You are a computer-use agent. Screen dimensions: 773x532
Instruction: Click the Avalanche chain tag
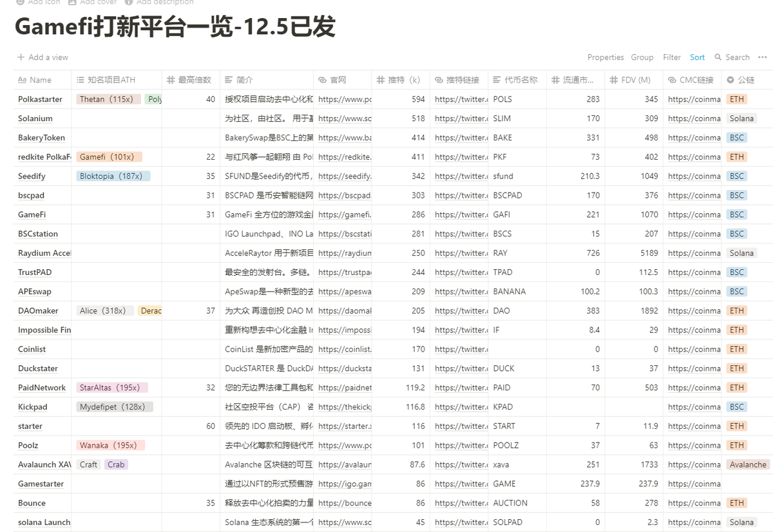tap(748, 464)
